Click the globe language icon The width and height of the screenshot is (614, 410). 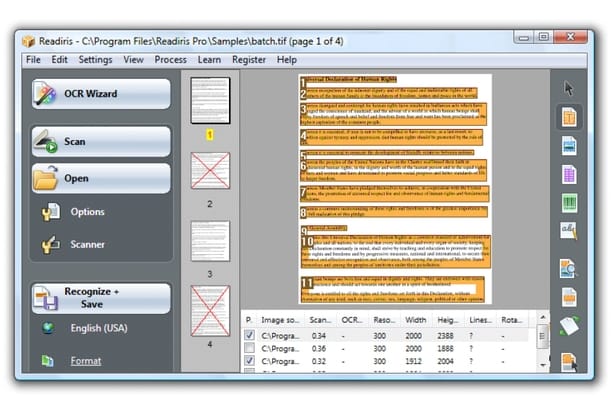(x=48, y=328)
